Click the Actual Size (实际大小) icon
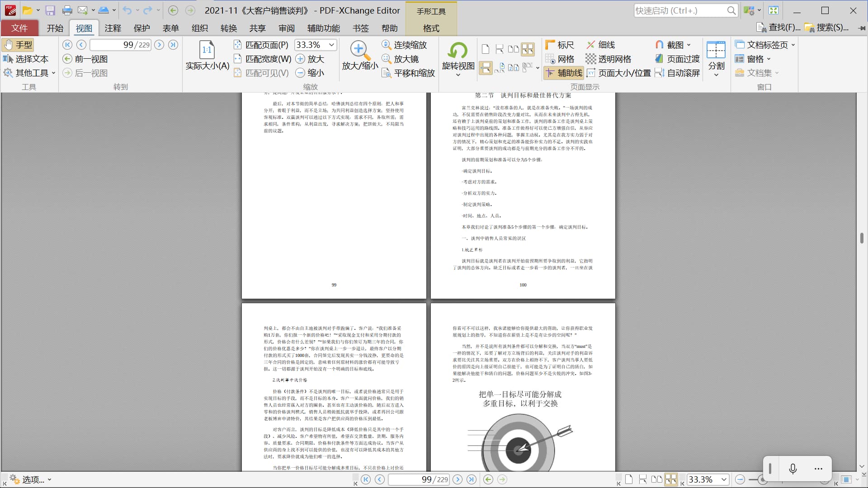Image resolution: width=868 pixels, height=488 pixels. tap(207, 51)
